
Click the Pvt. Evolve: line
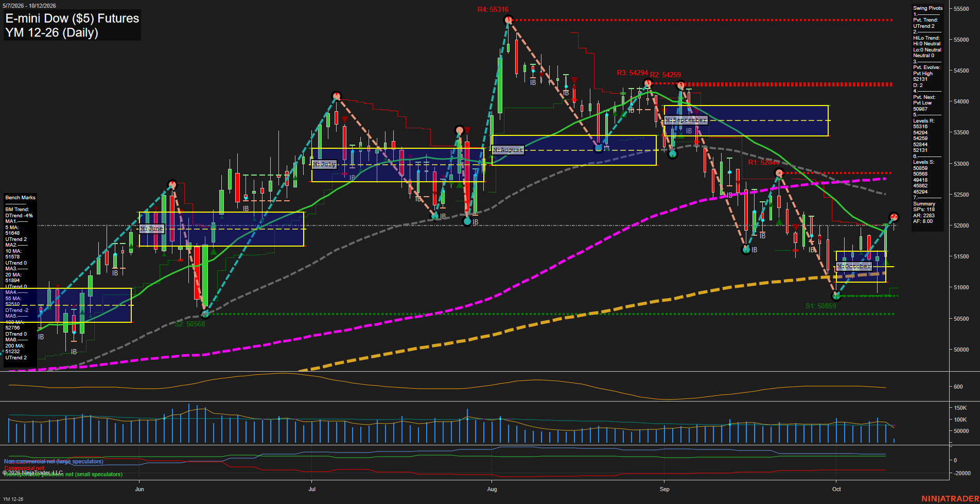click(926, 67)
